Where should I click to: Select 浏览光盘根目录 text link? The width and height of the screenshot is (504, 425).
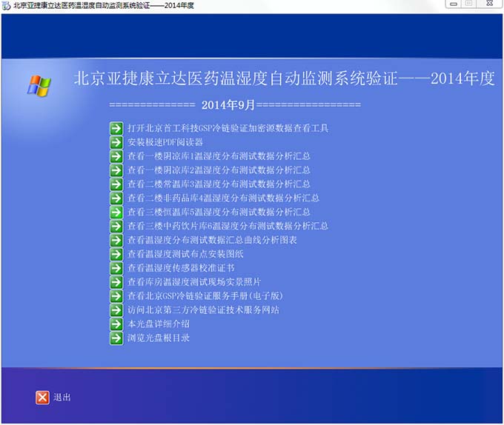point(159,338)
